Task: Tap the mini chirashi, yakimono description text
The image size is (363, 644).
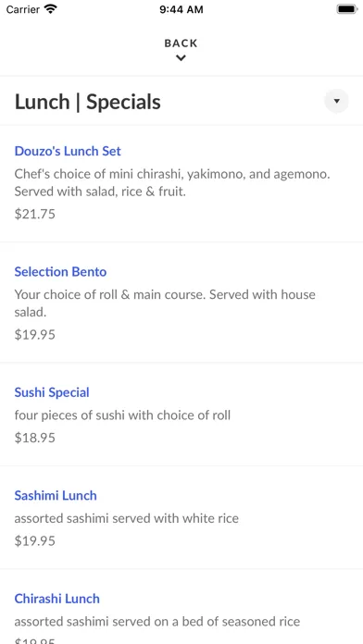Action: [172, 183]
